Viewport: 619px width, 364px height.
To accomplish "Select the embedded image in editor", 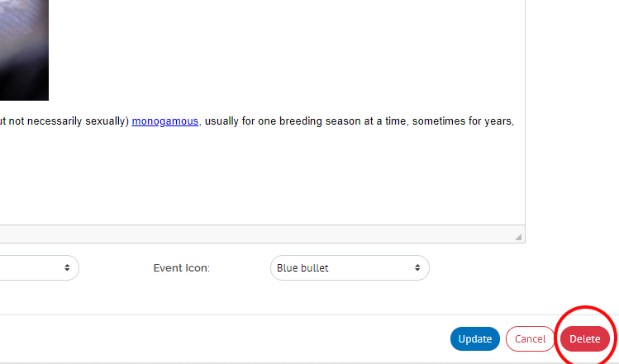I will [24, 50].
